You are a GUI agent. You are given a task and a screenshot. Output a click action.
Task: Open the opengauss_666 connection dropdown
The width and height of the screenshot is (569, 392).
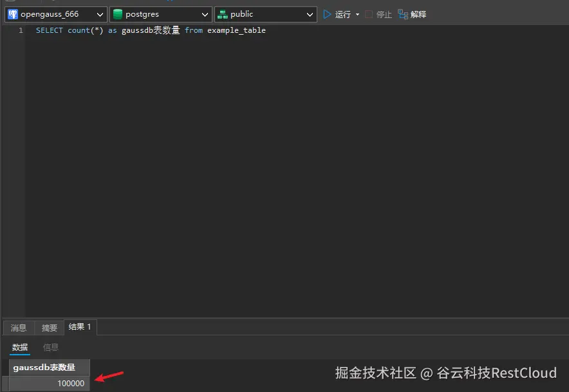(56, 15)
